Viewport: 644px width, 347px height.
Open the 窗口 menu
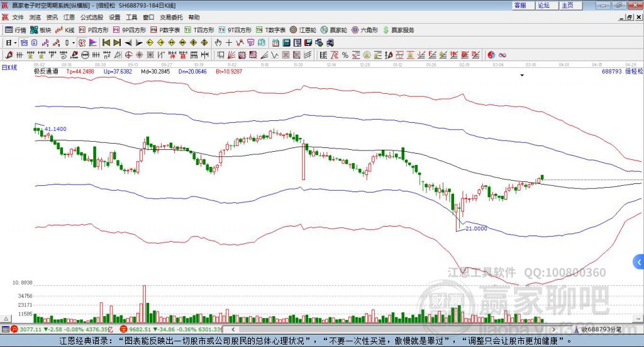point(148,17)
